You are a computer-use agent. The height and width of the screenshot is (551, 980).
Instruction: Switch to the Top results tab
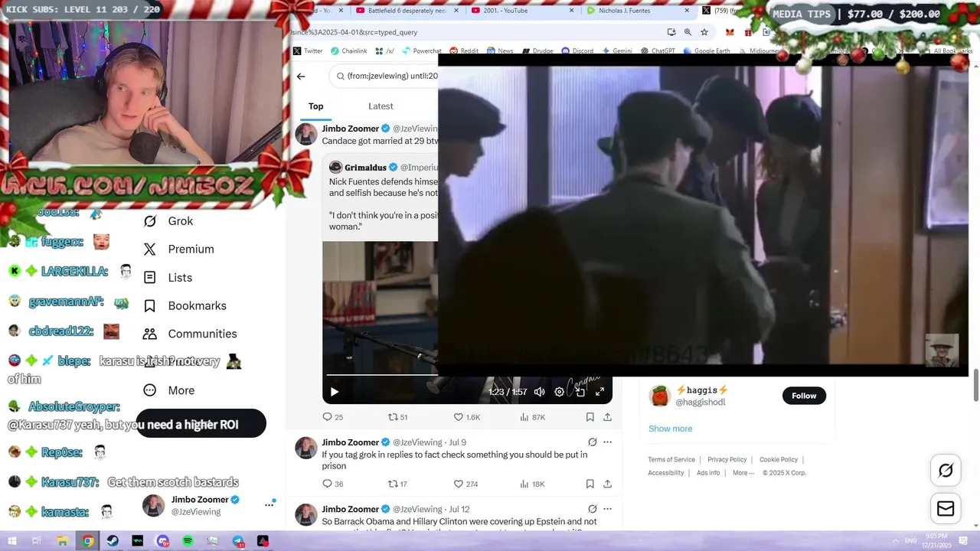click(316, 106)
